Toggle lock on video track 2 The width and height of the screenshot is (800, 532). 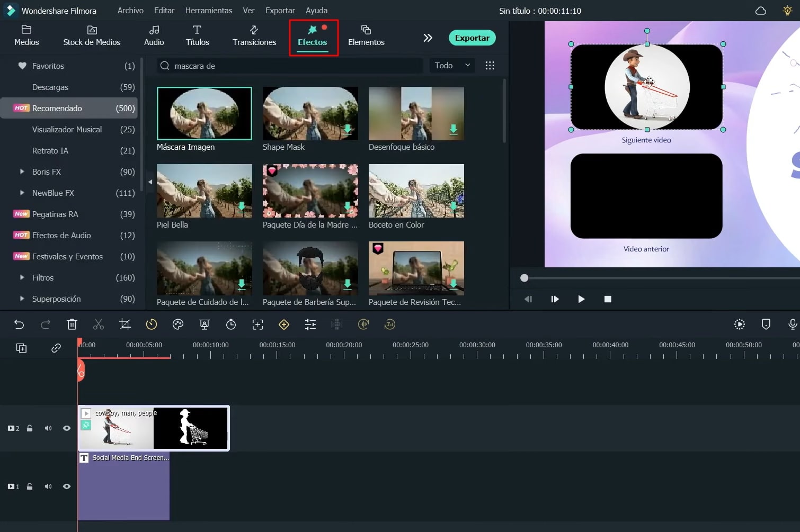click(30, 428)
